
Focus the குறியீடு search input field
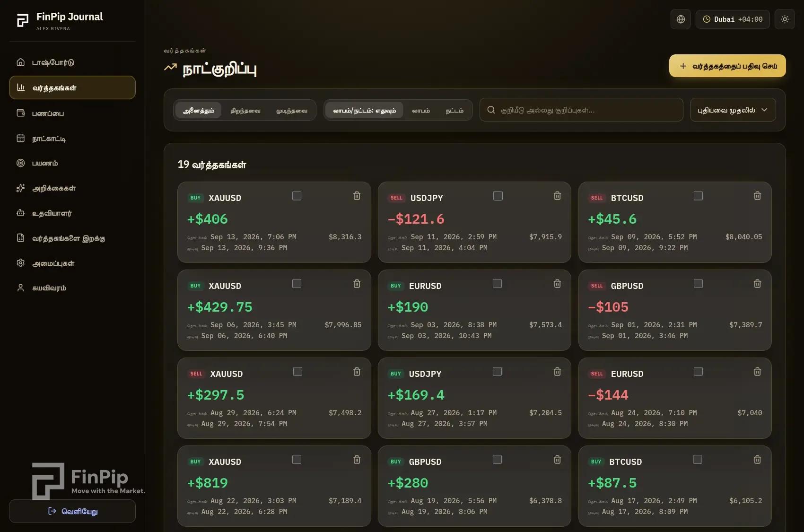point(581,110)
